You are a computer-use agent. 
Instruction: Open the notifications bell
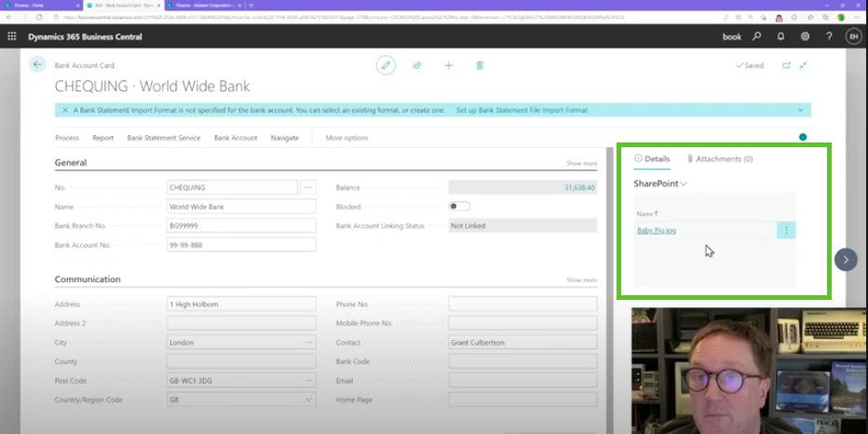[780, 36]
